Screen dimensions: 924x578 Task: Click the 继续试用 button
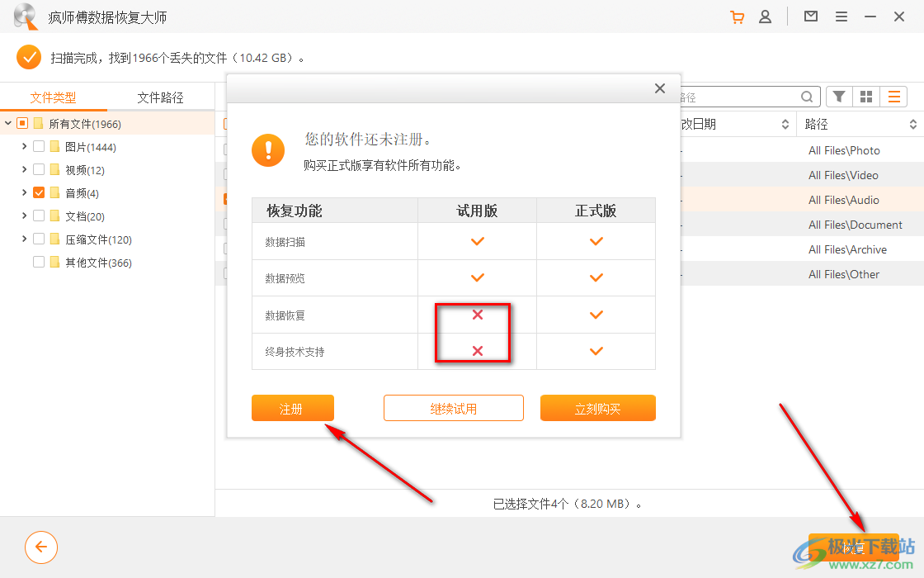coord(454,408)
